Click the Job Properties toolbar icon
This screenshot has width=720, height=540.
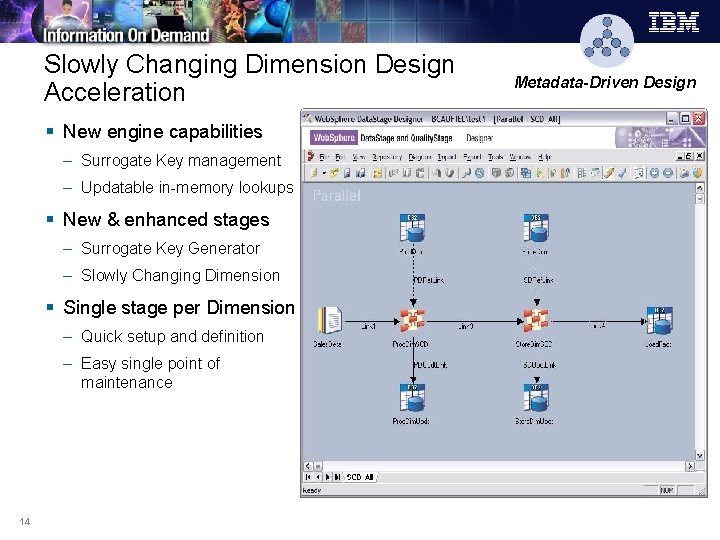(377, 173)
